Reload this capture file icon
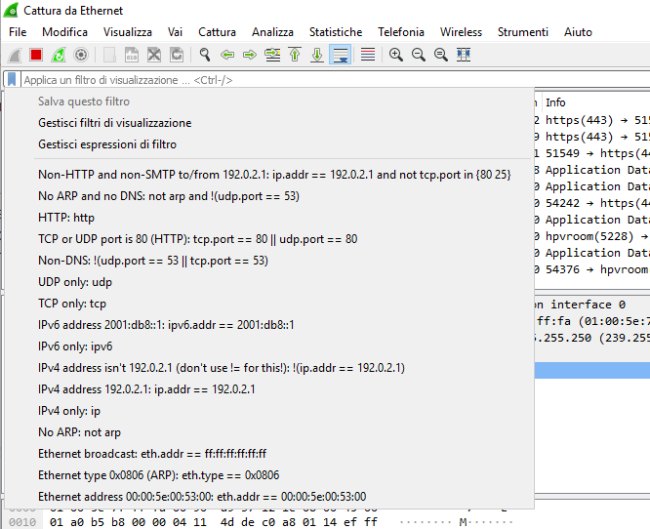This screenshot has width=650, height=529. [x=177, y=55]
